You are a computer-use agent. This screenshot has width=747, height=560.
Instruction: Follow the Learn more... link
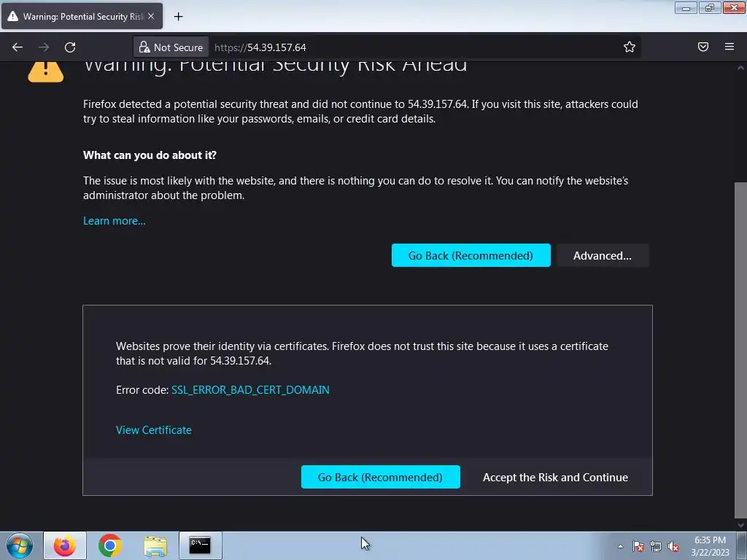[115, 221]
